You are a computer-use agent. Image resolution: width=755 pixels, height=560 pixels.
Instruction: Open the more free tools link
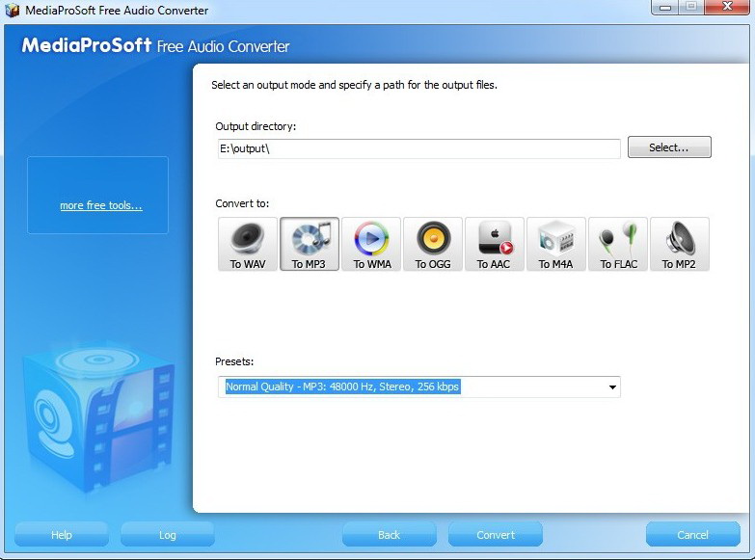[x=101, y=205]
